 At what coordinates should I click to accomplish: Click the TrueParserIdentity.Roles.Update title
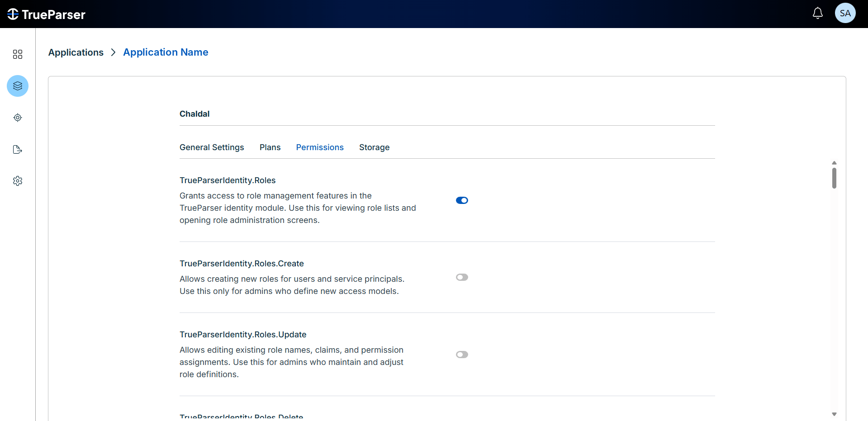(x=243, y=335)
